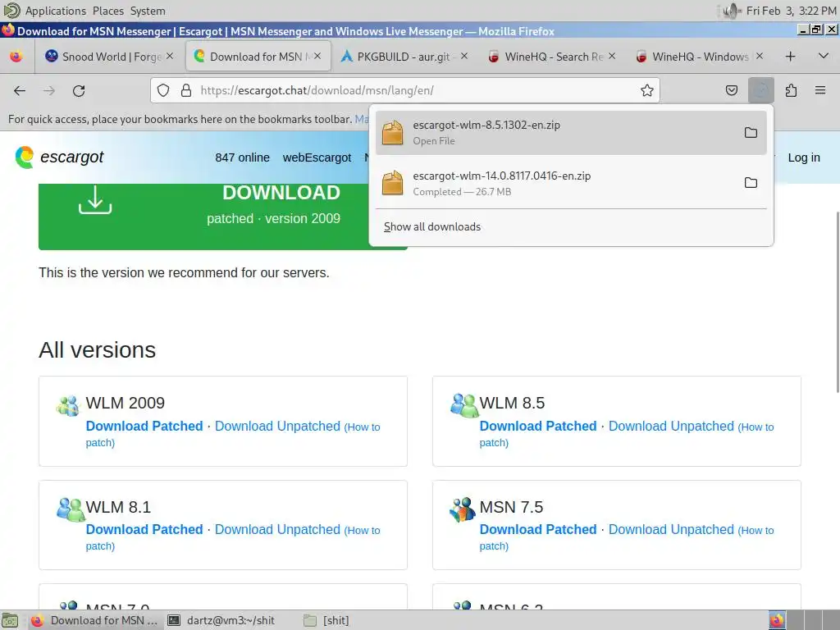840x630 pixels.
Task: Show escargot-wlm-8.5.1302-en.zip in folder
Action: pos(751,132)
